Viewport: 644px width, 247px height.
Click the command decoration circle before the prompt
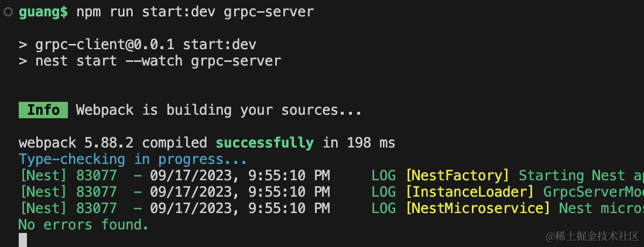pyautogui.click(x=8, y=12)
